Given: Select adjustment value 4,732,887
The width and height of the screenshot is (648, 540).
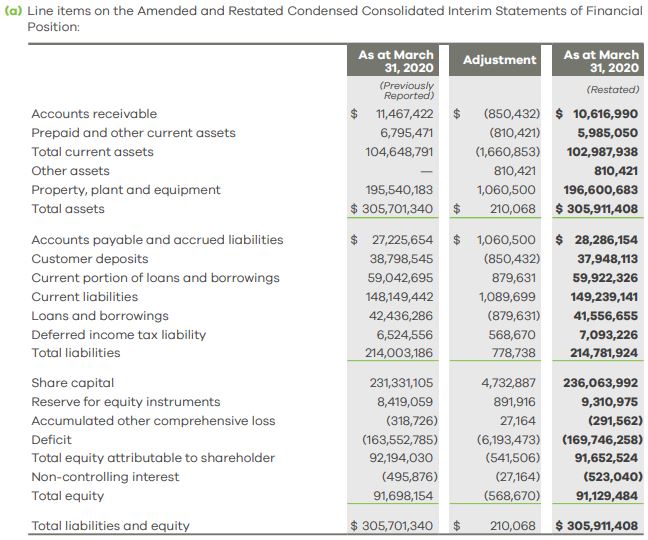Looking at the screenshot, I should tap(508, 383).
